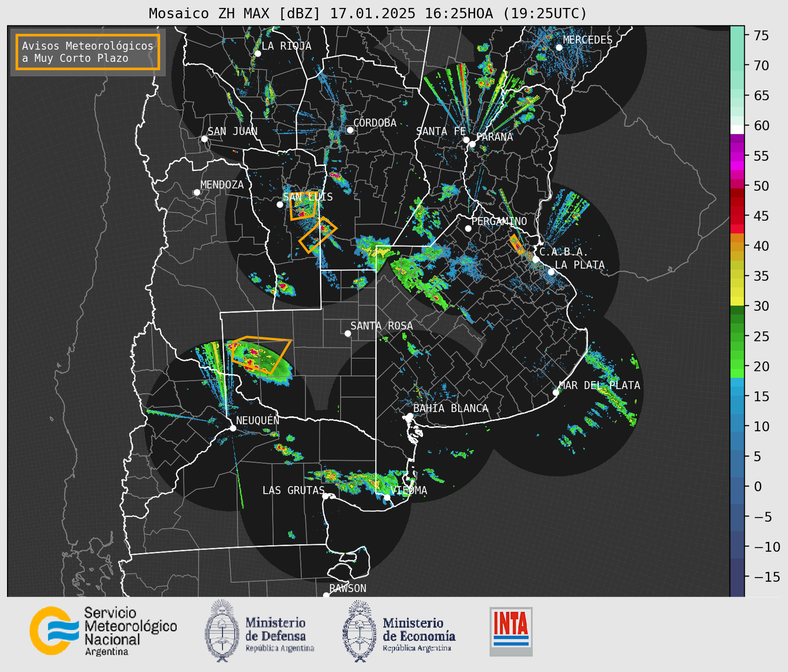Click the VIEDMA city label
The width and height of the screenshot is (788, 672).
tap(409, 490)
